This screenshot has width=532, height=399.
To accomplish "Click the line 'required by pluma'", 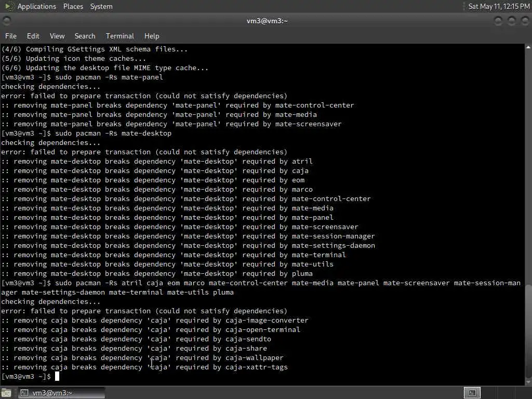I will 157,273.
